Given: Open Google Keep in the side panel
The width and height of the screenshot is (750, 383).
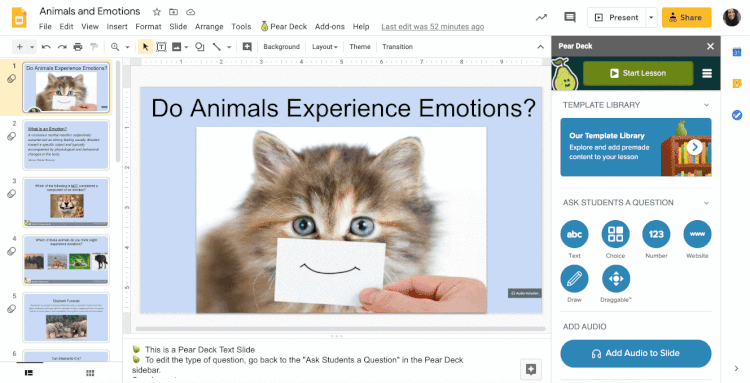Looking at the screenshot, I should (737, 84).
